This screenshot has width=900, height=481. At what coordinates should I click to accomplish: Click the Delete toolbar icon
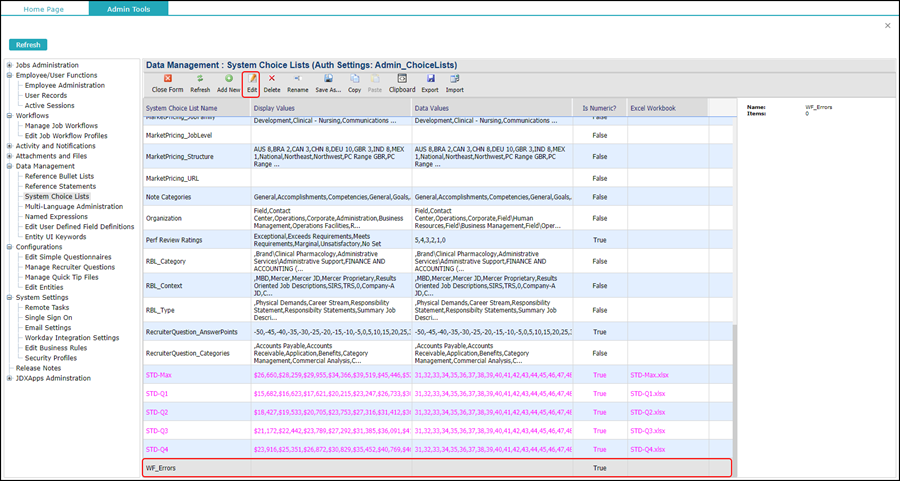tap(272, 78)
